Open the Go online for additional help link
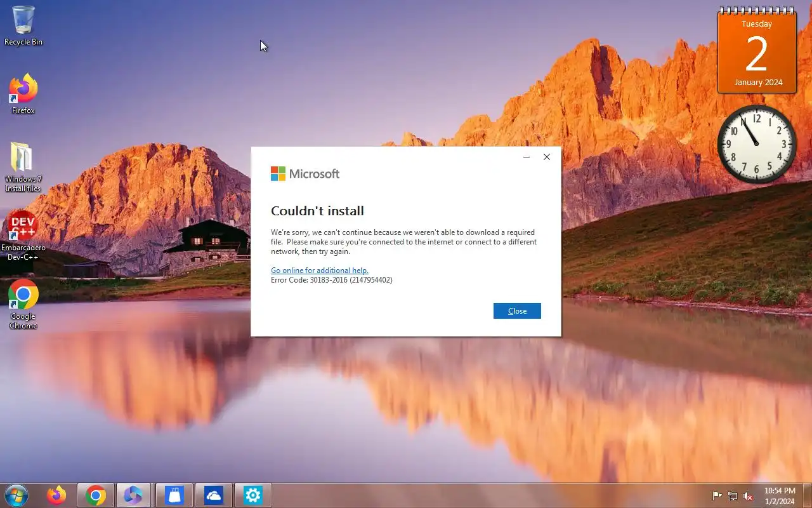Image resolution: width=812 pixels, height=508 pixels. (x=320, y=271)
